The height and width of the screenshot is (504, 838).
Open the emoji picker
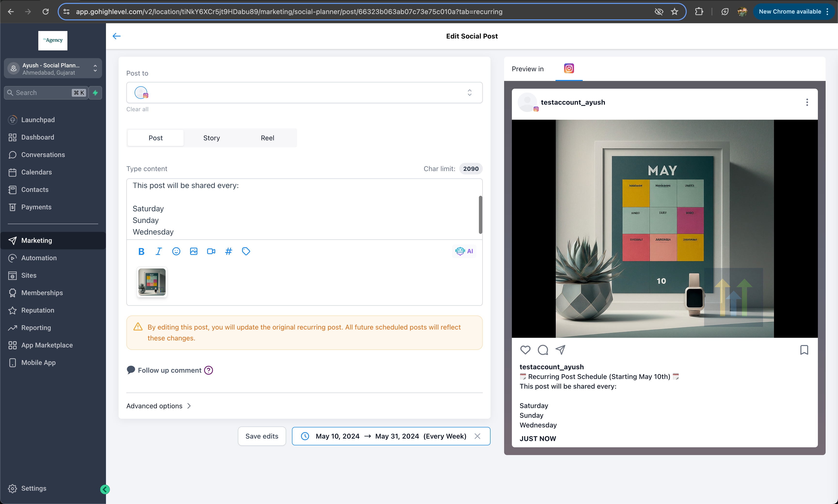click(x=176, y=251)
